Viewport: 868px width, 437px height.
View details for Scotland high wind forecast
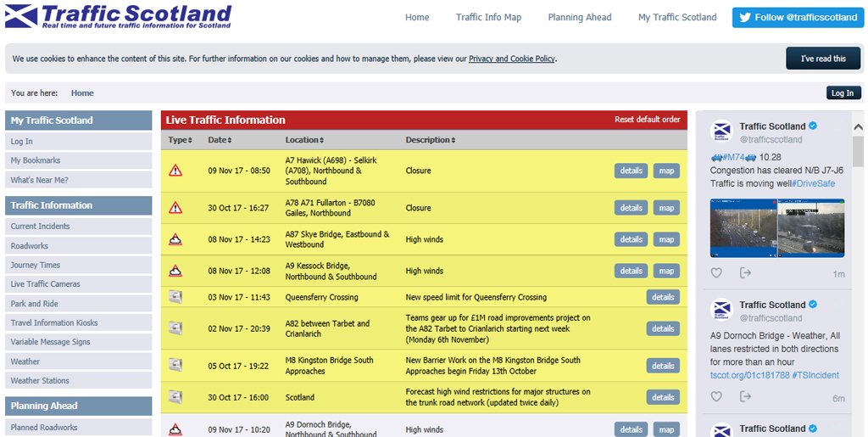(x=663, y=397)
